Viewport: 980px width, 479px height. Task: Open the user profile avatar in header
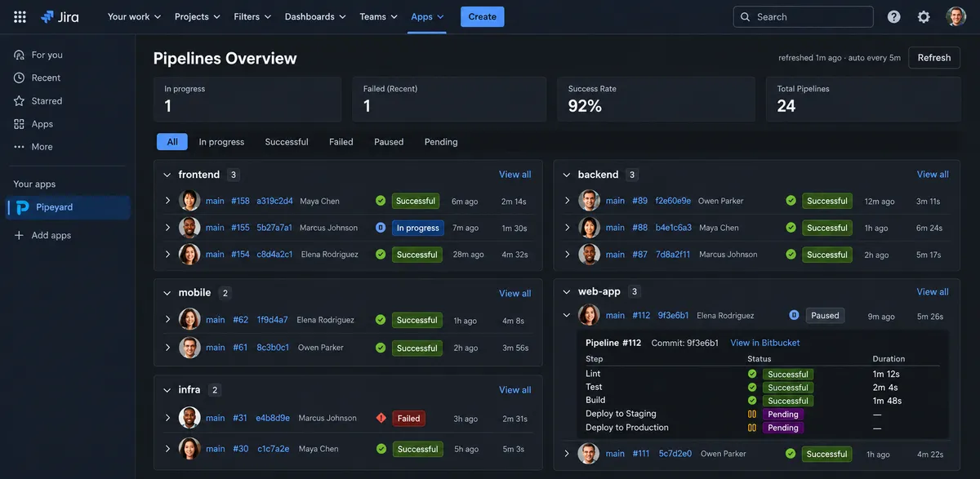click(956, 16)
